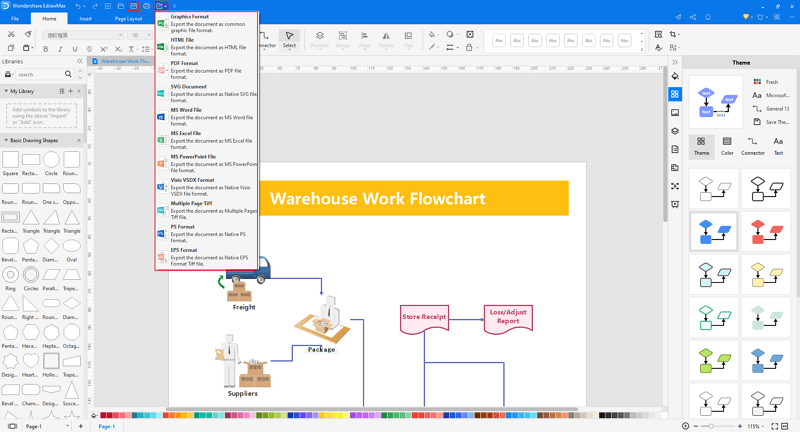Click the Group tool
This screenshot has width=800, height=432.
[x=343, y=39]
